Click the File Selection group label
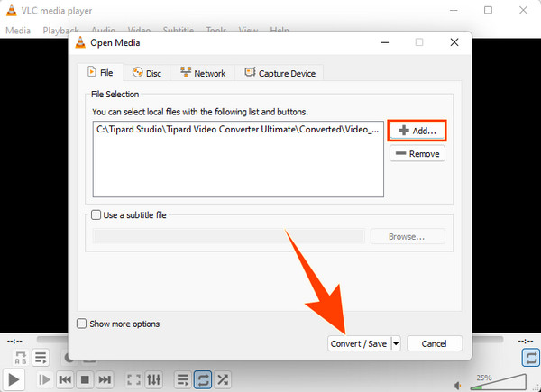Image resolution: width=541 pixels, height=392 pixels. click(x=115, y=94)
